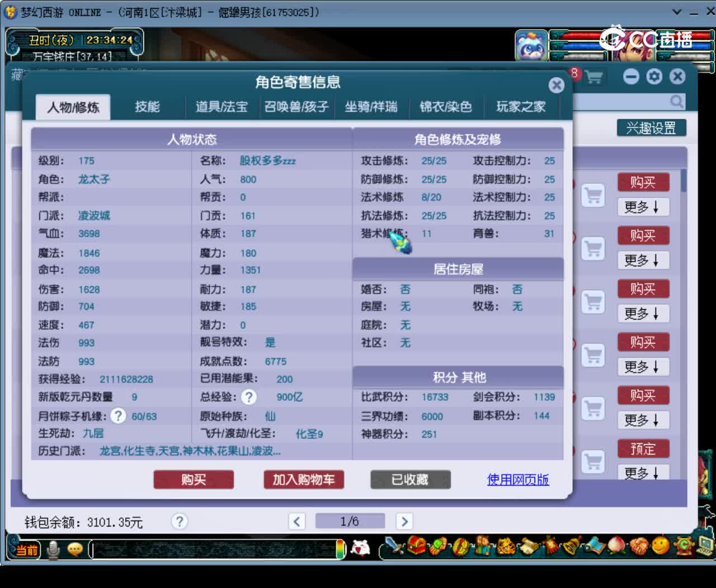Expand the title bar dropdown chevron
716x588 pixels.
[x=677, y=12]
